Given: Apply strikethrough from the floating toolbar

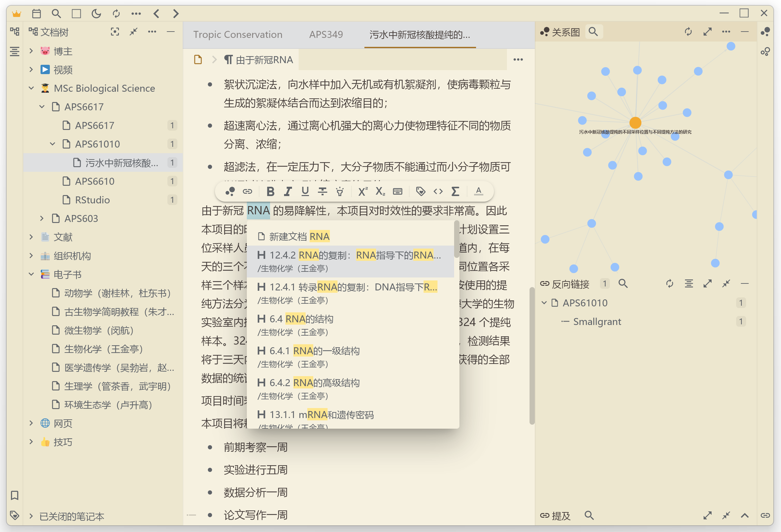Looking at the screenshot, I should tap(322, 191).
